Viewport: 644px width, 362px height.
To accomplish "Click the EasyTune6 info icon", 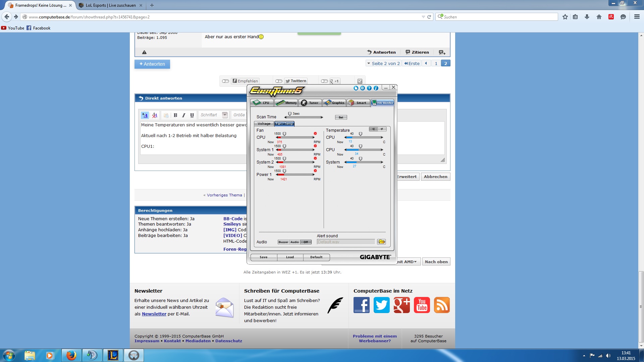I will click(376, 88).
